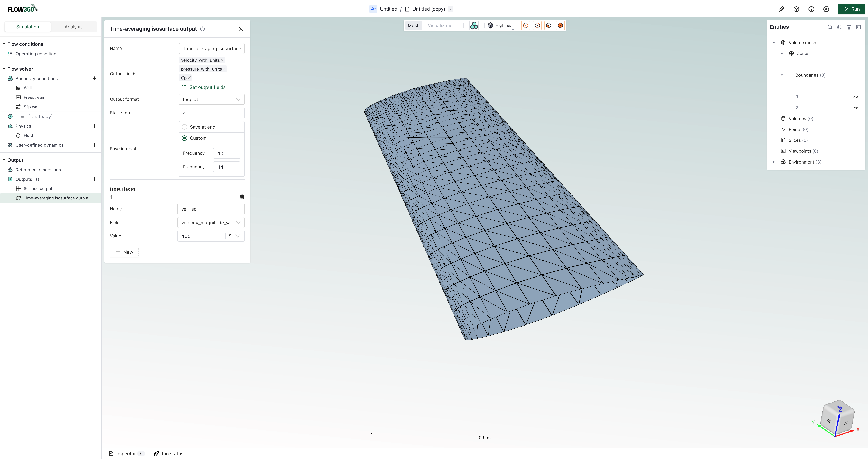868x459 pixels.
Task: Open the filter icon in the Entities panel
Action: point(849,27)
